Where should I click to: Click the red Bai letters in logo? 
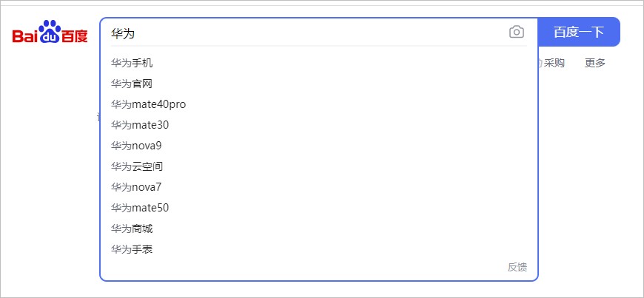[25, 35]
